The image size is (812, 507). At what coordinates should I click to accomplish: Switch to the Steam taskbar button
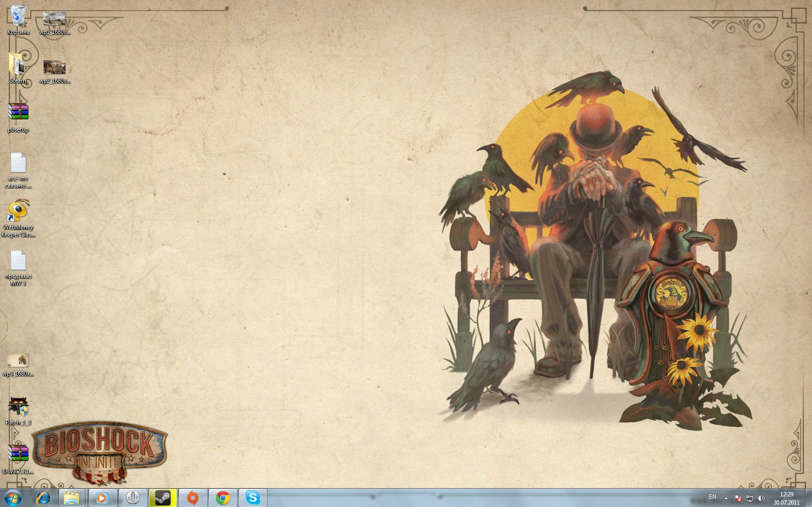point(162,498)
